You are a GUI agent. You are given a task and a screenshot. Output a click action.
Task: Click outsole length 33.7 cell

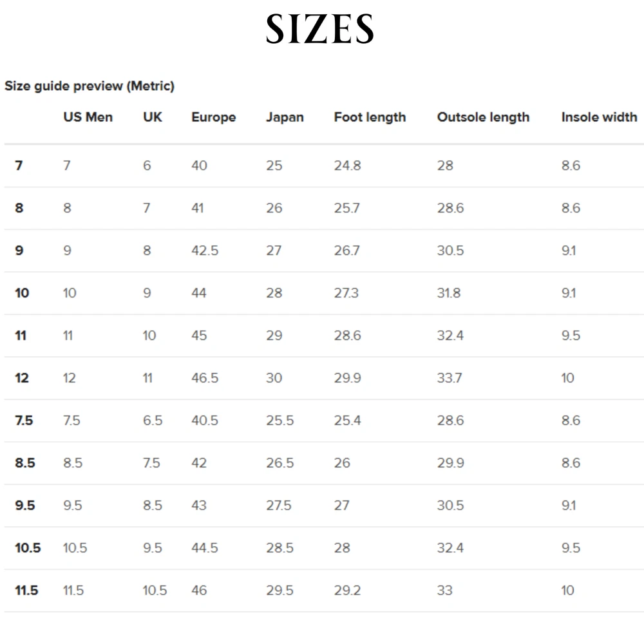(450, 378)
